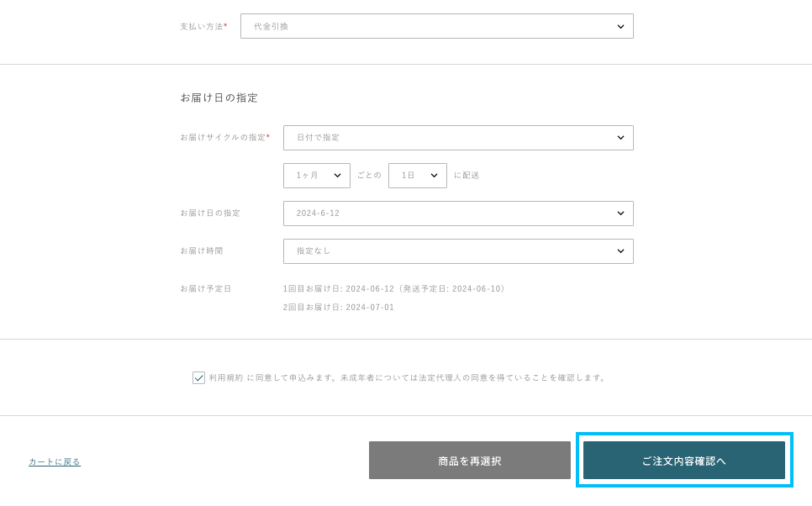
Task: Click chevron arrow in 2024-6-12 dropdown
Action: coord(620,213)
